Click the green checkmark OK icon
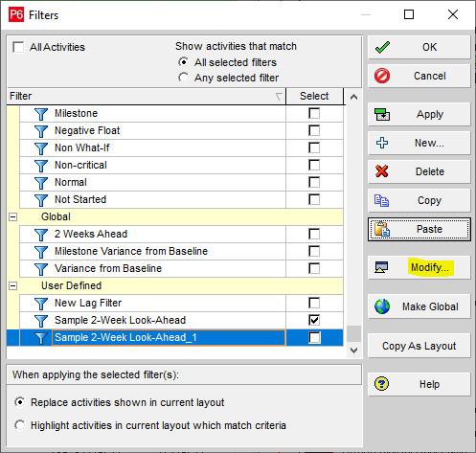The height and width of the screenshot is (453, 476). pos(382,47)
